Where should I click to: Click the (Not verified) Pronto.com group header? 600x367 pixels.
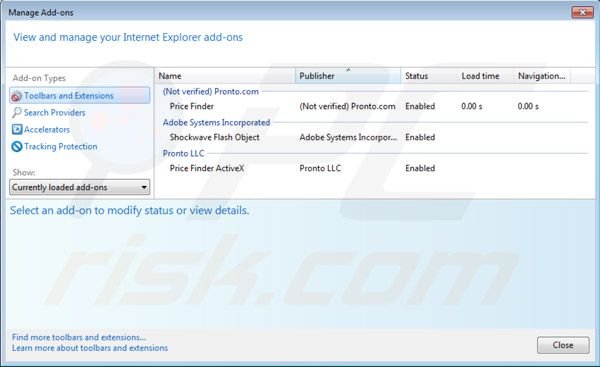210,91
